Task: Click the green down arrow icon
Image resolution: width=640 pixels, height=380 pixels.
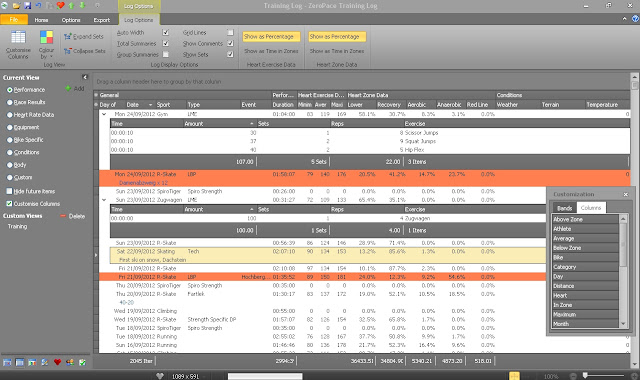Action: [x=82, y=5]
